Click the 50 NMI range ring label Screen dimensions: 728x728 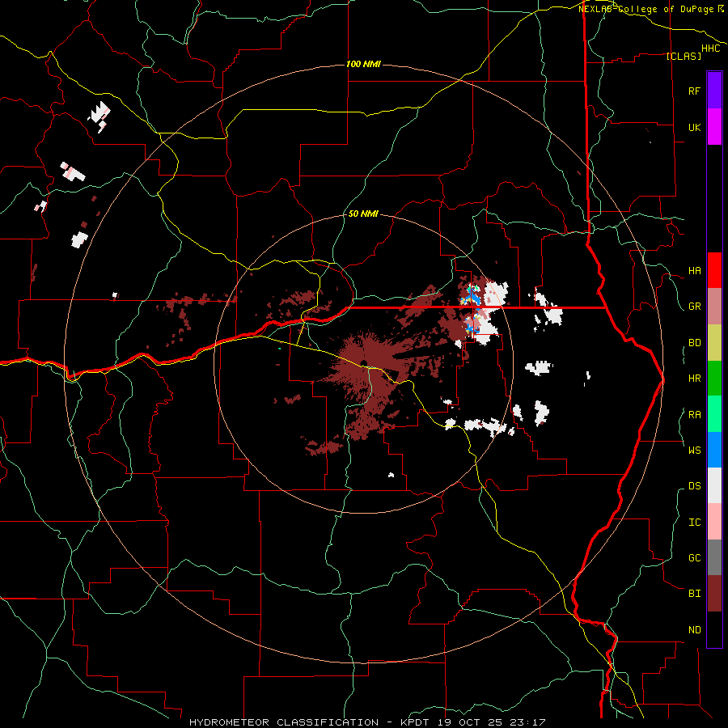363,214
